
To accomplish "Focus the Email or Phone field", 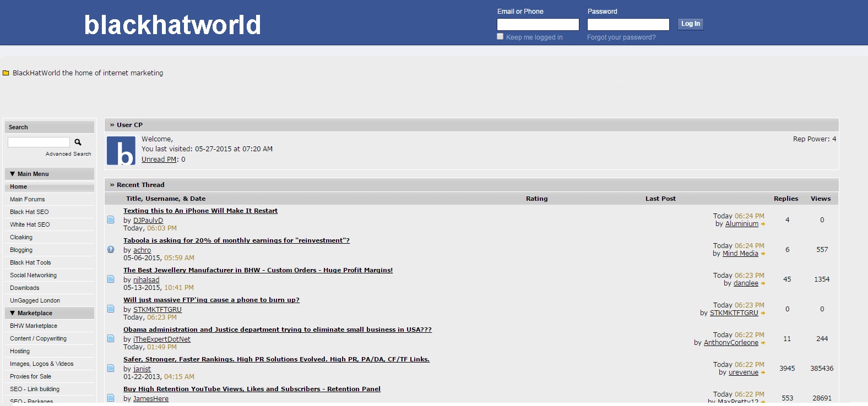I will point(538,24).
